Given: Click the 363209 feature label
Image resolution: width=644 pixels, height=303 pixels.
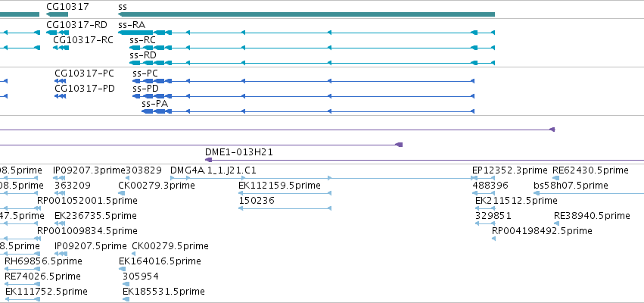Looking at the screenshot, I should coord(73,186).
